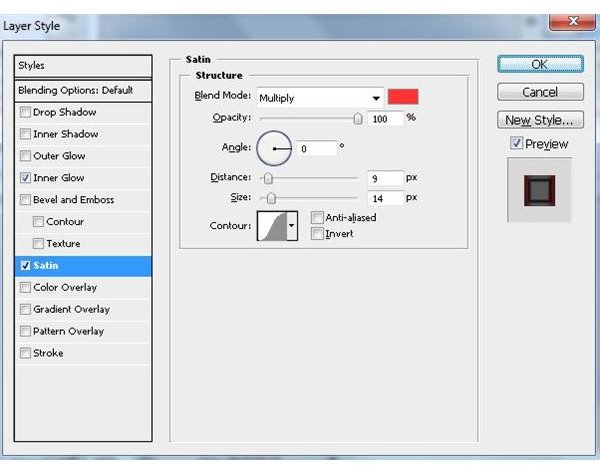Close the Layer Style dialog
The width and height of the screenshot is (600, 466).
click(x=572, y=21)
